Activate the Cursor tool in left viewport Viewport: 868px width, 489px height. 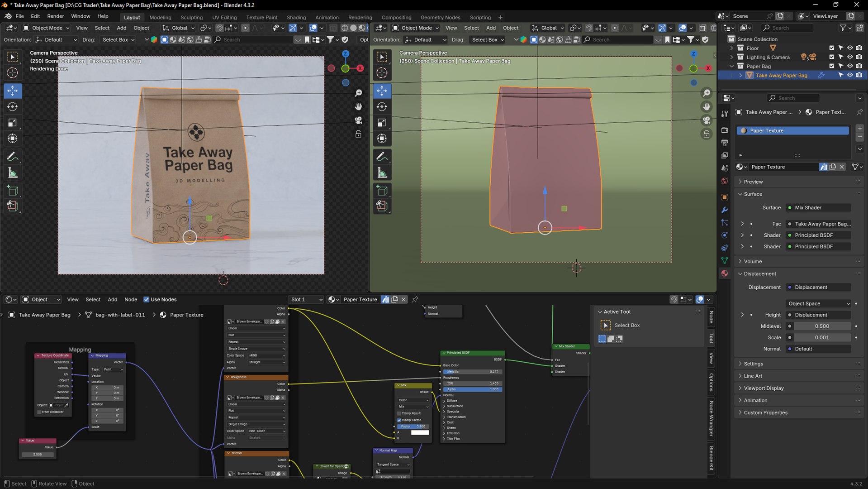[x=13, y=72]
